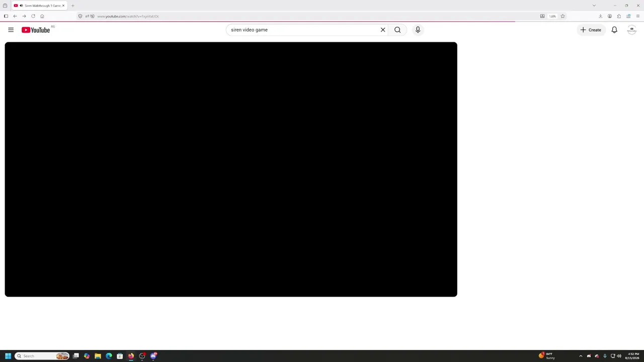Open site permissions icon in the address bar
The image size is (644, 362).
[87, 16]
